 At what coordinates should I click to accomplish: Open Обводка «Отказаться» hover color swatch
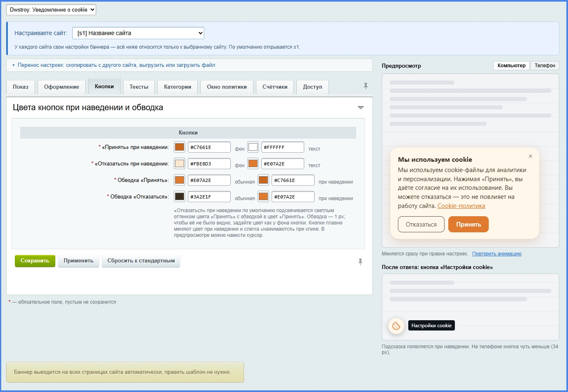[x=263, y=196]
